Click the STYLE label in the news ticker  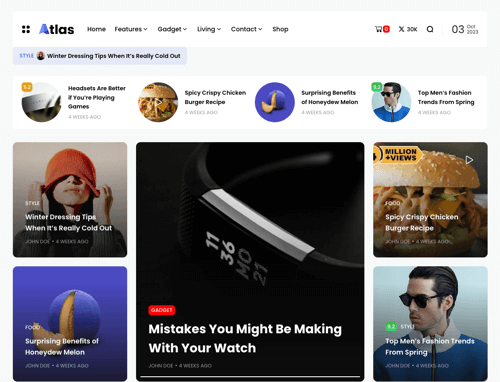point(27,56)
